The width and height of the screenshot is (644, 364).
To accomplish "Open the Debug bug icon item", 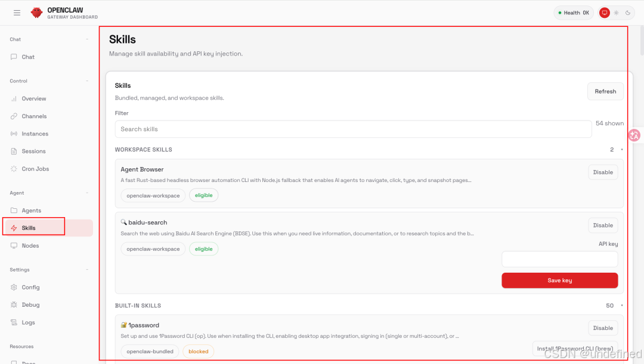I will [x=14, y=305].
